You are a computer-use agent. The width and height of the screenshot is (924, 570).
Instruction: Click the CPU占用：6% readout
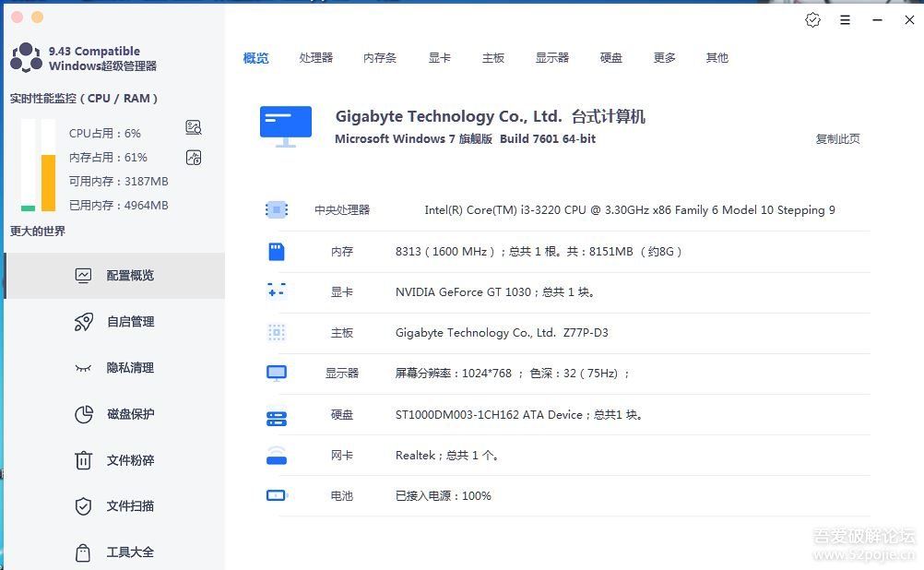point(105,134)
